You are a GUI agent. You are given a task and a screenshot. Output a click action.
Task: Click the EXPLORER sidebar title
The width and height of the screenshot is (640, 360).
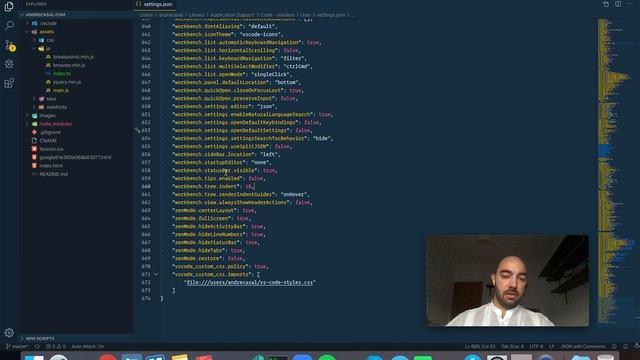click(x=36, y=4)
